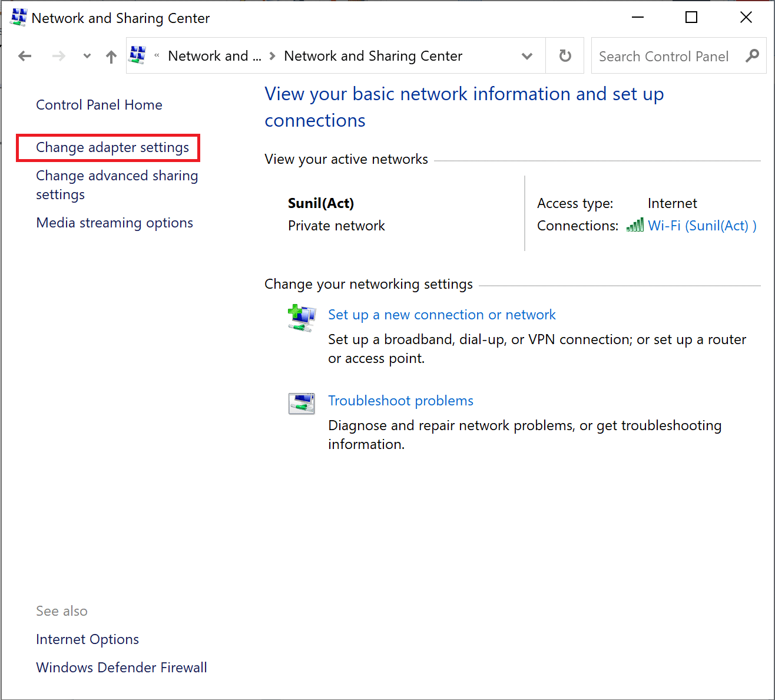Click the Wi-Fi (Sunil(Act)) connection link

(701, 226)
